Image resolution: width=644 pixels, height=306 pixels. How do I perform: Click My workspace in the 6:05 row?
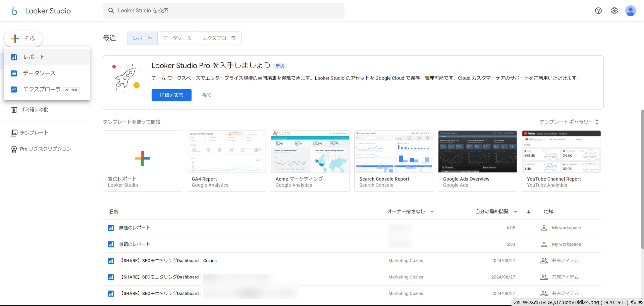pos(567,228)
